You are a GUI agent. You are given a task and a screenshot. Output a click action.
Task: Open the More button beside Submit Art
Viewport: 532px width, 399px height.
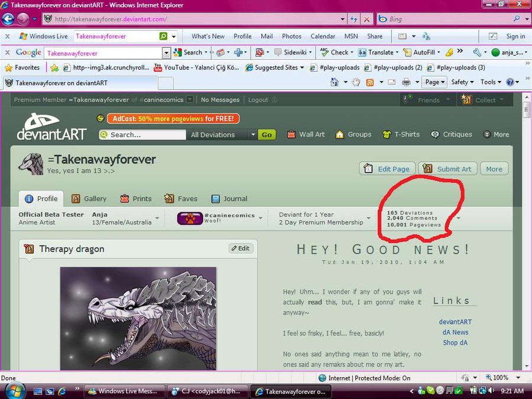(x=494, y=168)
